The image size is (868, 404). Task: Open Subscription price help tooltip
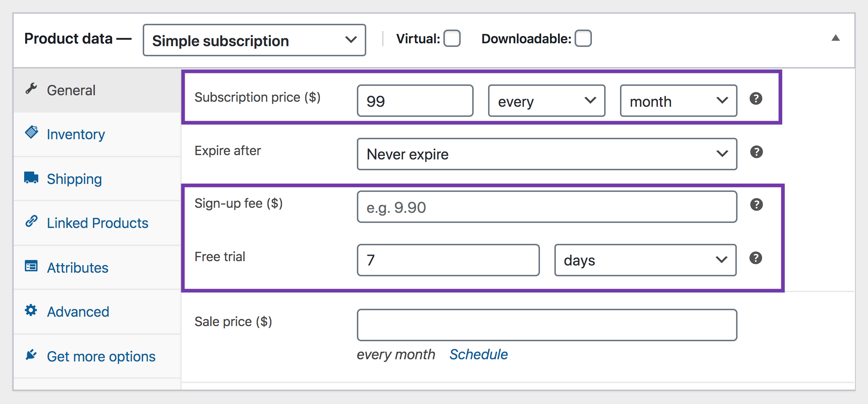756,98
